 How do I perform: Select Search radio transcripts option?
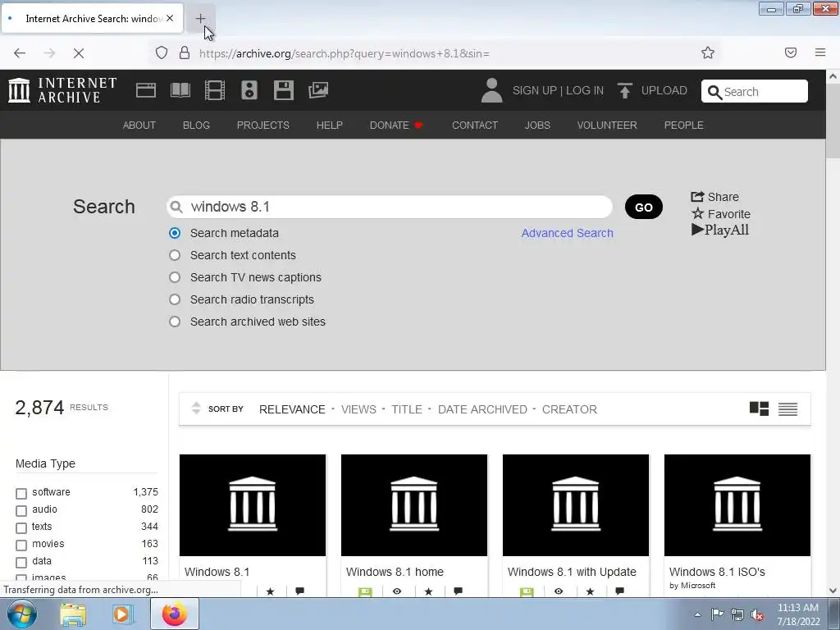pos(175,299)
